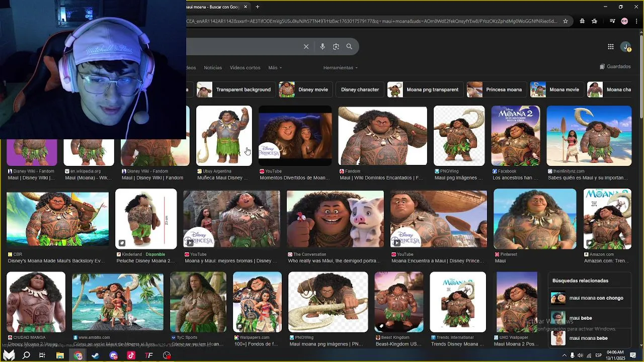Open the Facebook Los ancestros han image
The width and height of the screenshot is (644, 362).
tap(516, 136)
